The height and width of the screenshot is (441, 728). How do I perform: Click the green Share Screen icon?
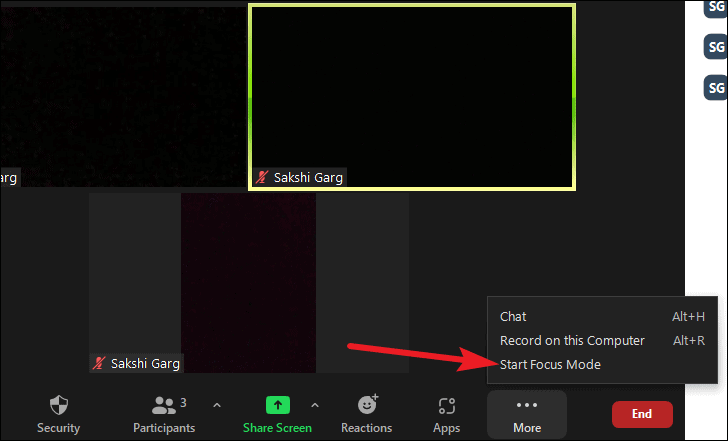pos(278,405)
